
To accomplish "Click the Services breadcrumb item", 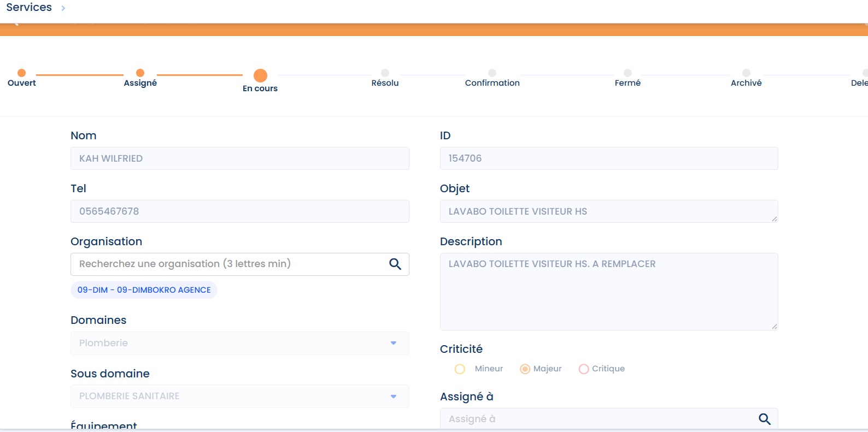I will 29,8.
